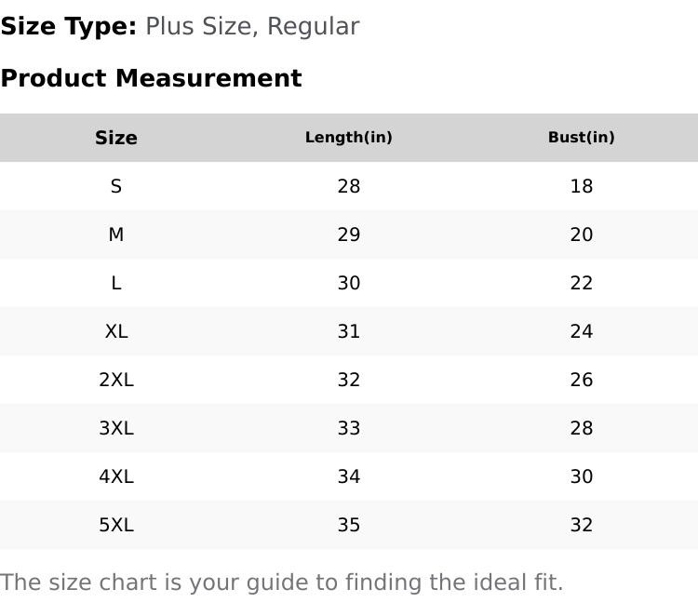Select the 3XL size row label

click(x=116, y=428)
